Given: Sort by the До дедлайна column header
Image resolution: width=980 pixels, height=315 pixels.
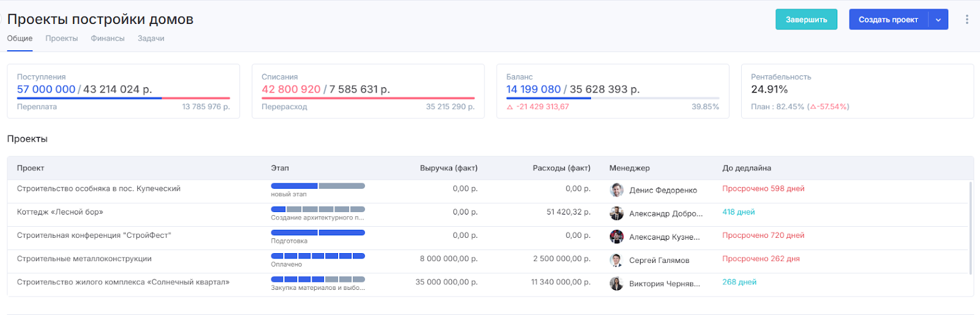Looking at the screenshot, I should tap(746, 168).
